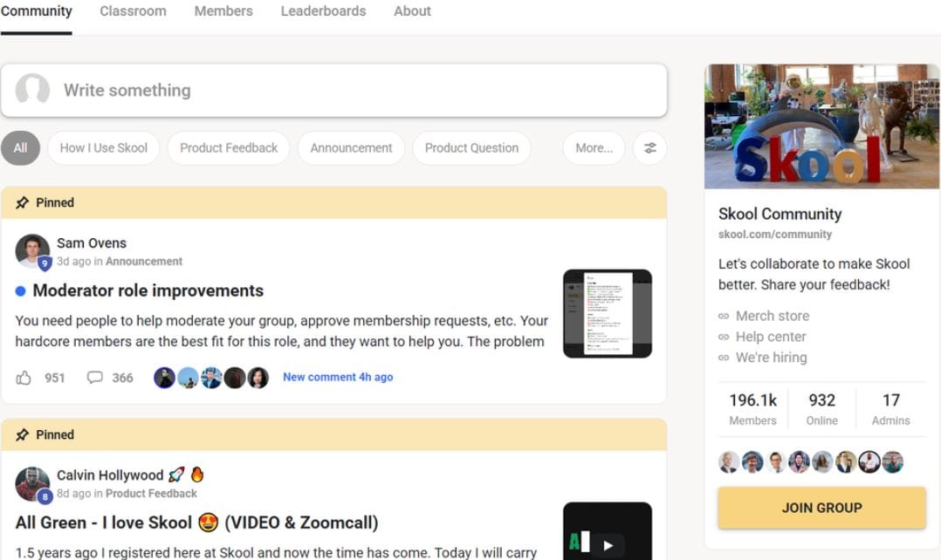Open the Sam Ovens author name
Screen dimensions: 941x560
pos(92,242)
